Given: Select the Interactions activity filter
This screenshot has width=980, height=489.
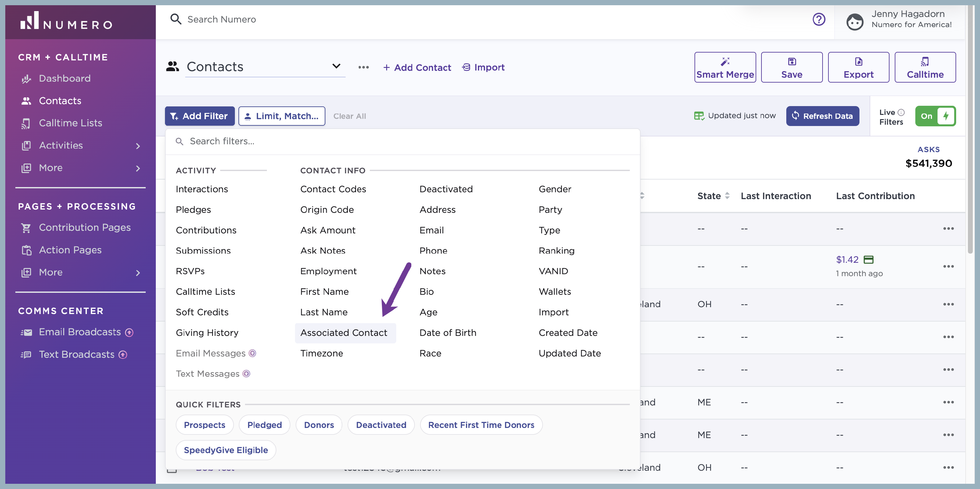Looking at the screenshot, I should coord(202,189).
